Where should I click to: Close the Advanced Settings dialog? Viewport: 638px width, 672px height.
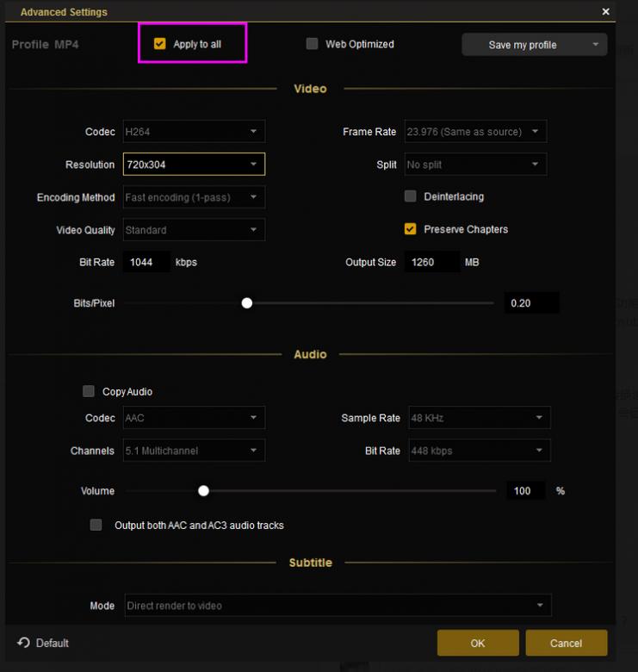[x=605, y=12]
